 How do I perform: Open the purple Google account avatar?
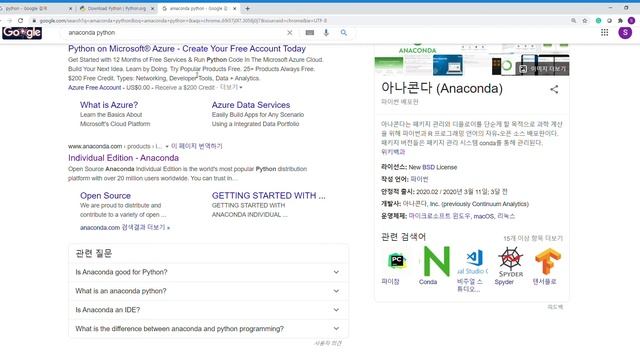point(625,33)
